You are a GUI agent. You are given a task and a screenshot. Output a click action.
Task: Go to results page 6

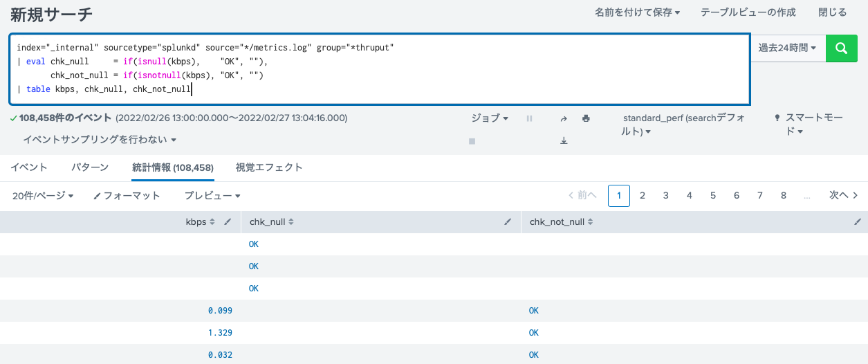click(x=737, y=196)
